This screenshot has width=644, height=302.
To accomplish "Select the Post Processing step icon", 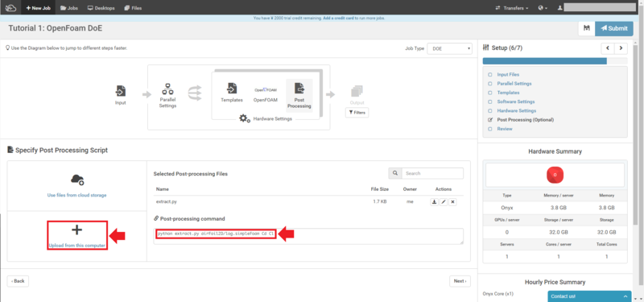I will 299,88.
